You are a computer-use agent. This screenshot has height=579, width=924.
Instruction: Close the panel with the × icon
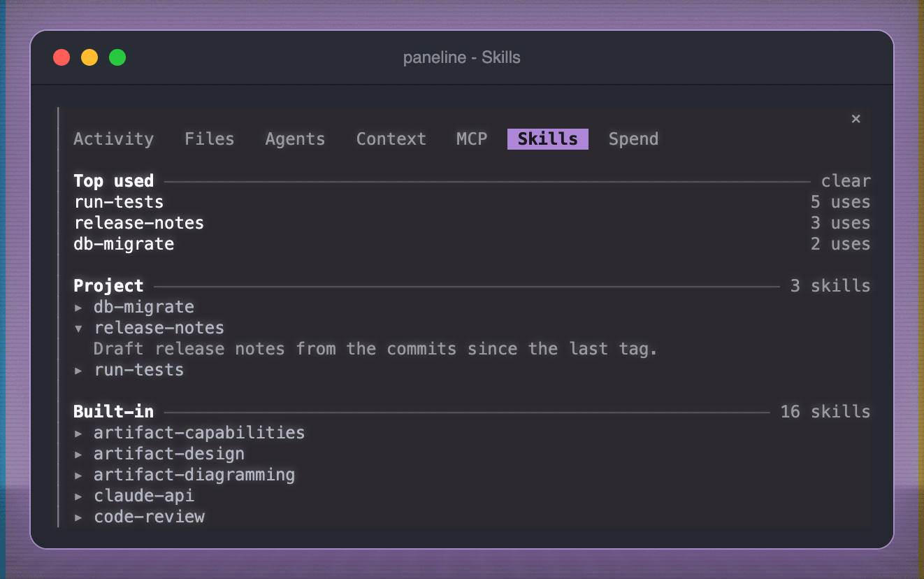(856, 119)
